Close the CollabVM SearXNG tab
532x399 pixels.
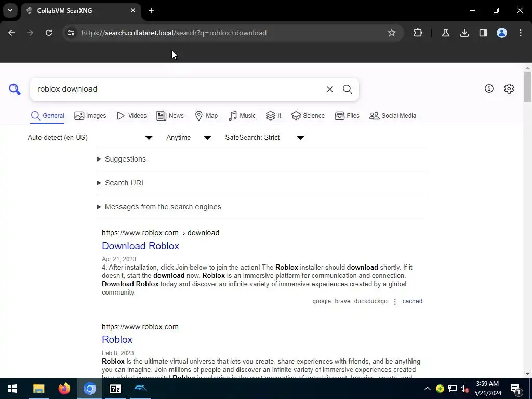click(133, 10)
